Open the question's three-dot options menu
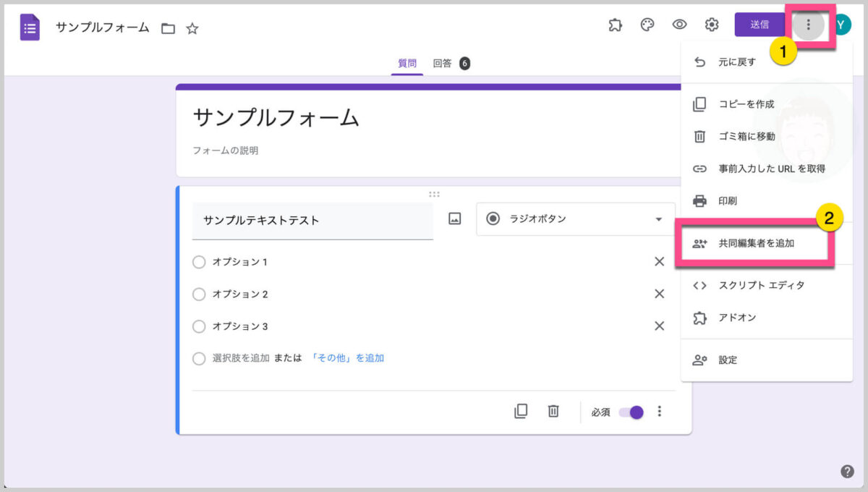 pos(659,411)
